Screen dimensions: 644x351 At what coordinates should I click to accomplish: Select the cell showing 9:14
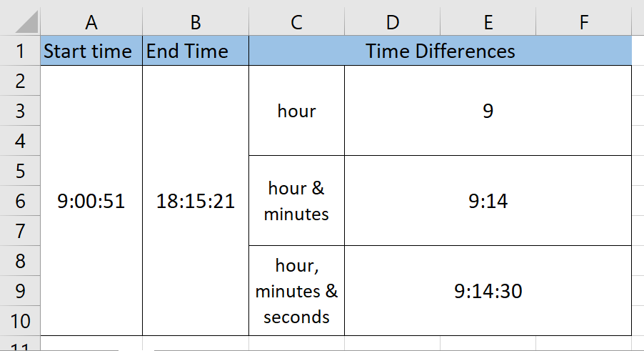488,202
